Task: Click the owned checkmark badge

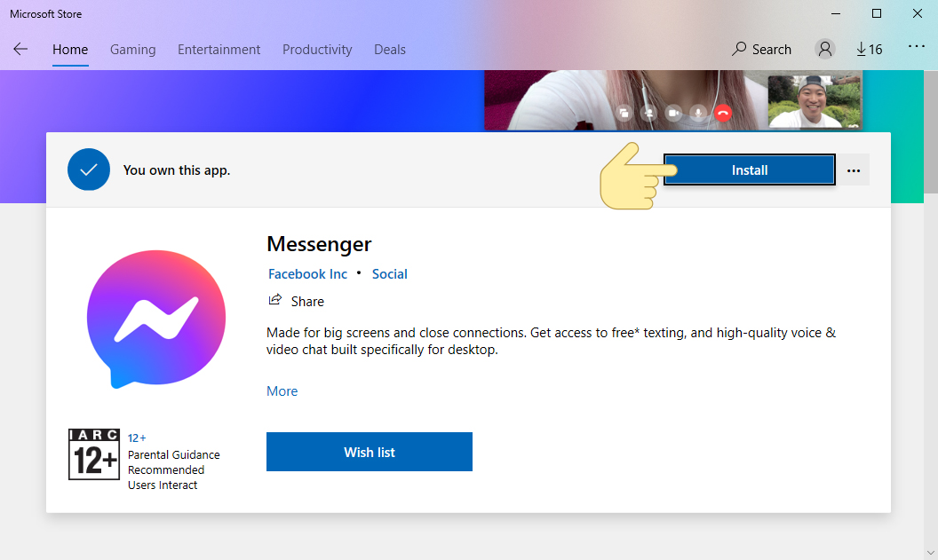Action: (x=89, y=170)
